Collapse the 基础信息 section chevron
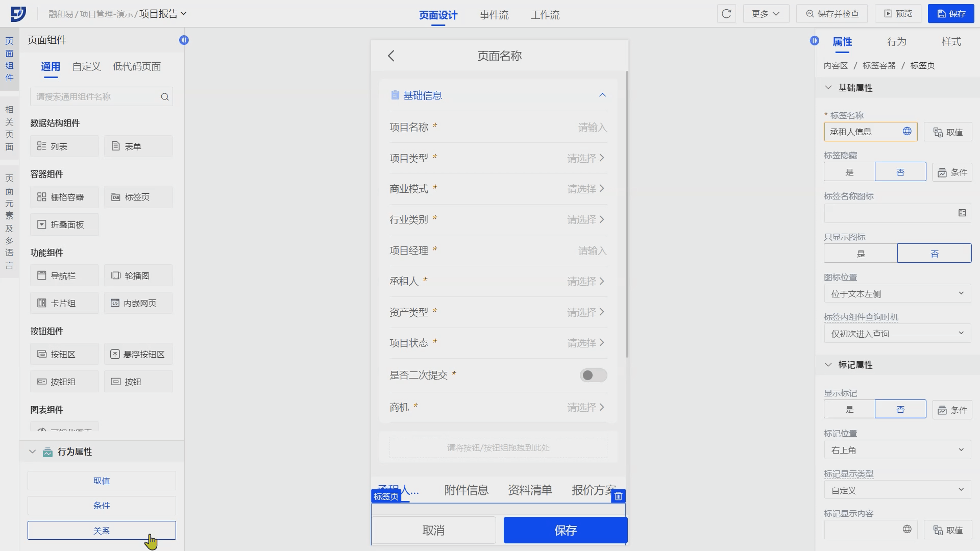The width and height of the screenshot is (980, 551). coord(602,95)
